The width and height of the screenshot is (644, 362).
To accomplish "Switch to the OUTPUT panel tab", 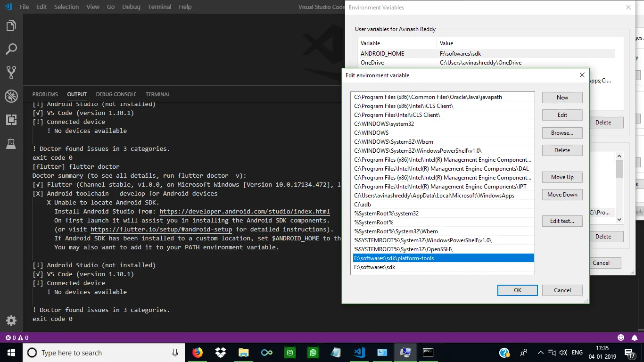I will tap(77, 94).
